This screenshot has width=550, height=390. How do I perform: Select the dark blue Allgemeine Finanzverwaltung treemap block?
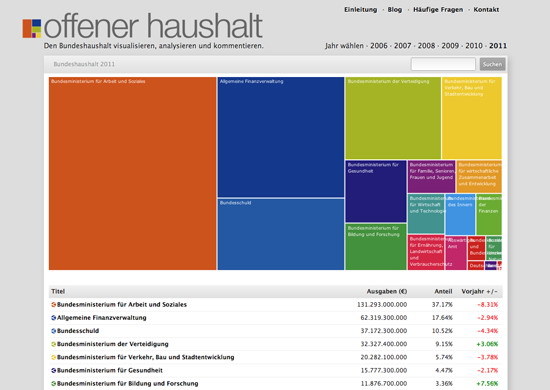(x=281, y=137)
